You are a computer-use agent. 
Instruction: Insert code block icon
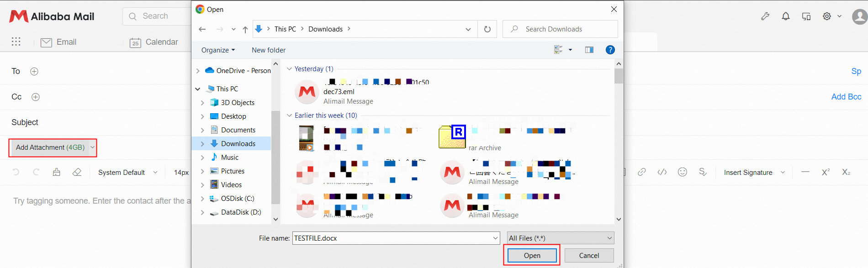point(662,172)
